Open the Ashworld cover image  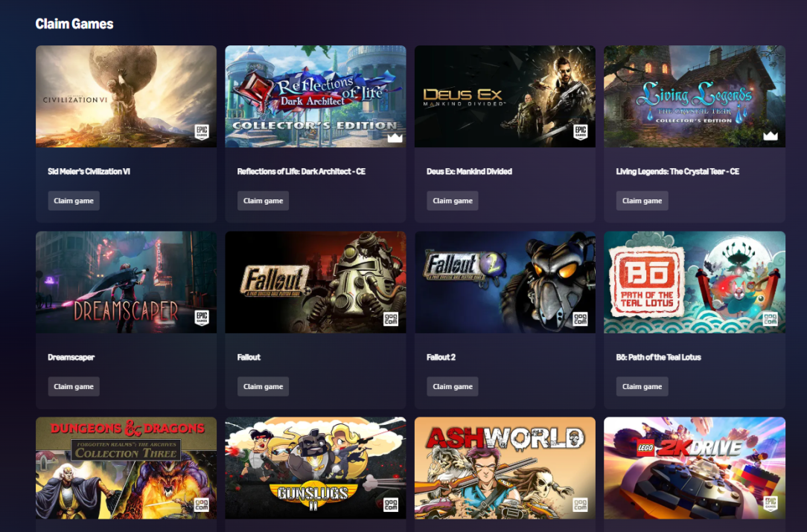coord(505,468)
